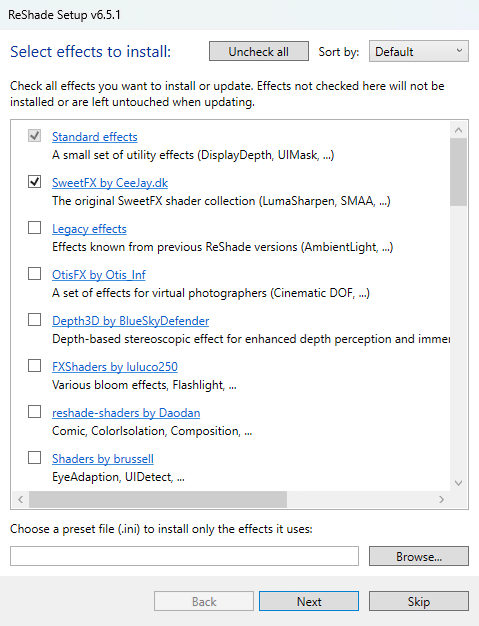Check reshade-shaders by Daodan box
This screenshot has height=626, width=479.
pyautogui.click(x=34, y=411)
